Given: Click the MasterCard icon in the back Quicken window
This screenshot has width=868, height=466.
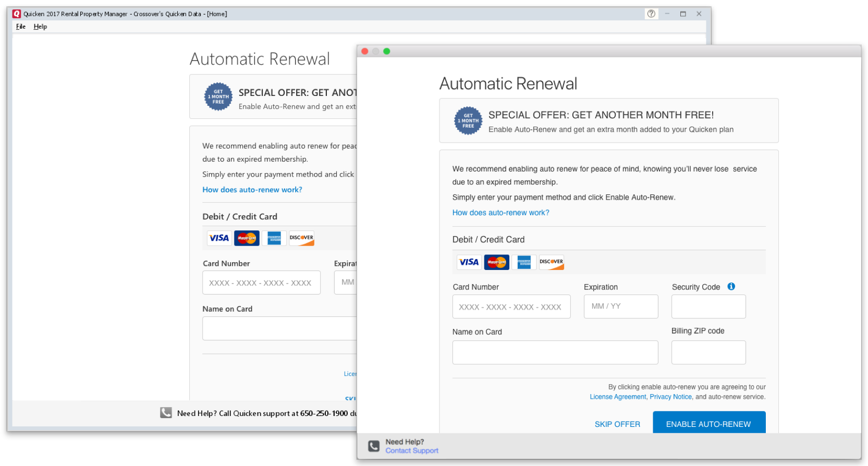Looking at the screenshot, I should [247, 238].
